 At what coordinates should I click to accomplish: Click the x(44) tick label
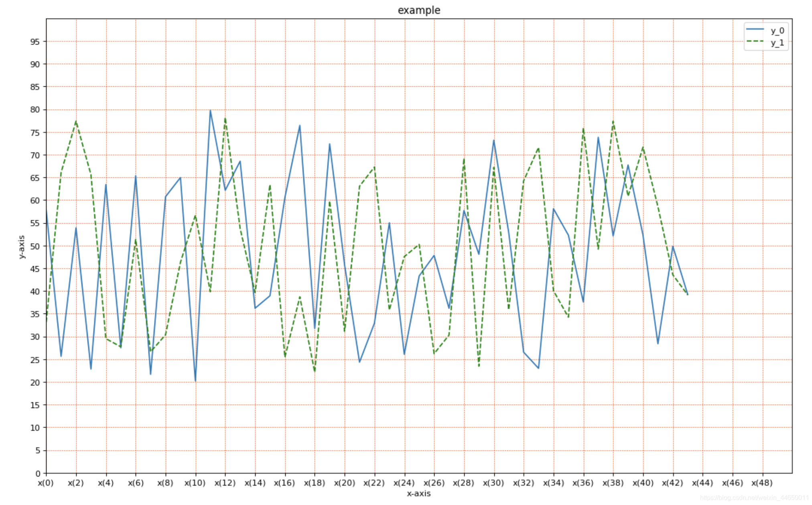702,483
